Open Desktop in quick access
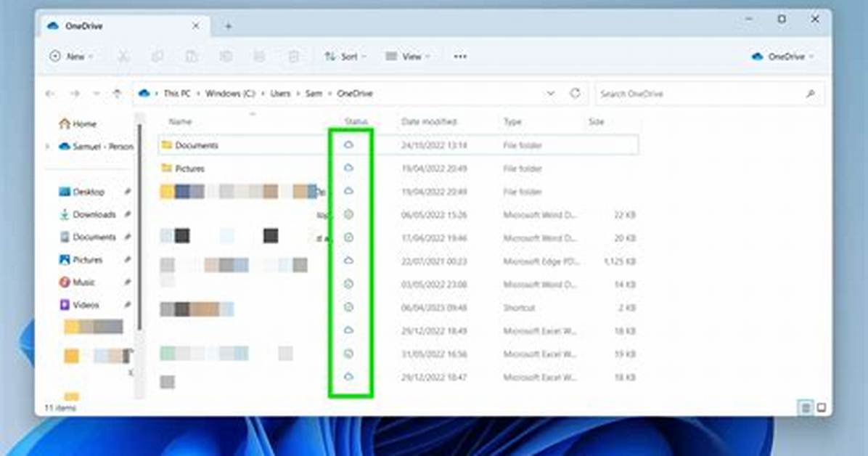The image size is (868, 456). coord(81,192)
